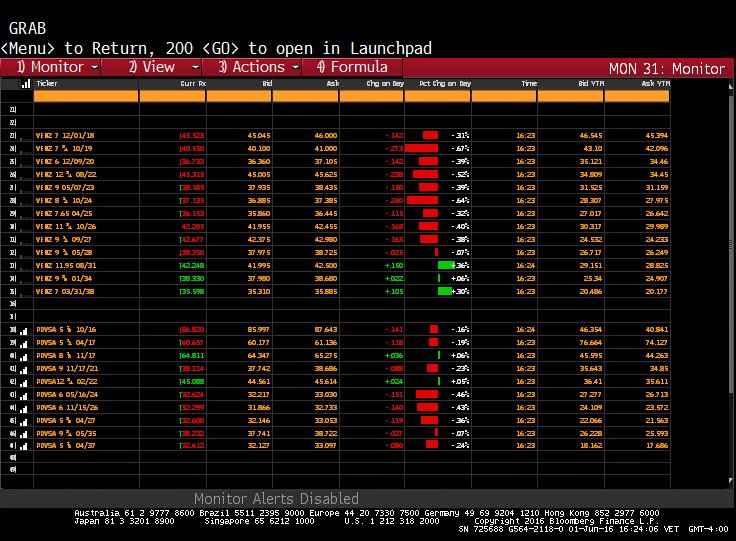This screenshot has height=541, width=736.
Task: Open the VENZ 7 03/31/38 ticker
Action: pyautogui.click(x=62, y=290)
